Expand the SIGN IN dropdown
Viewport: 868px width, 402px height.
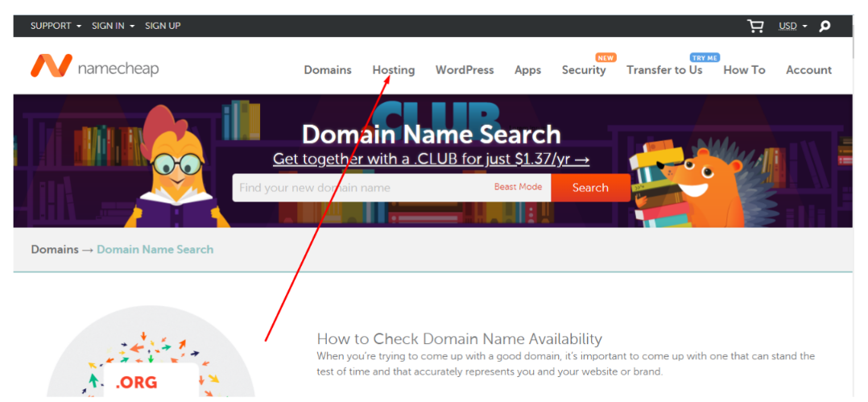click(113, 26)
